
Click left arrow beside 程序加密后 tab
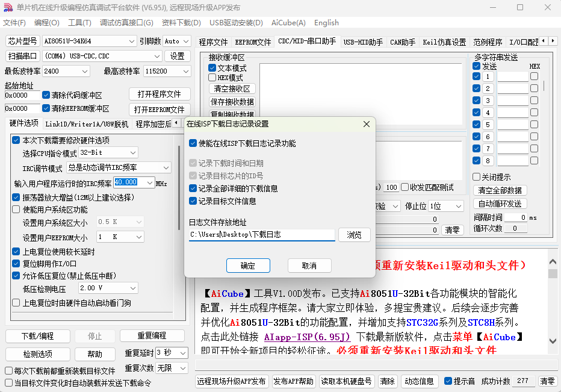coord(176,123)
